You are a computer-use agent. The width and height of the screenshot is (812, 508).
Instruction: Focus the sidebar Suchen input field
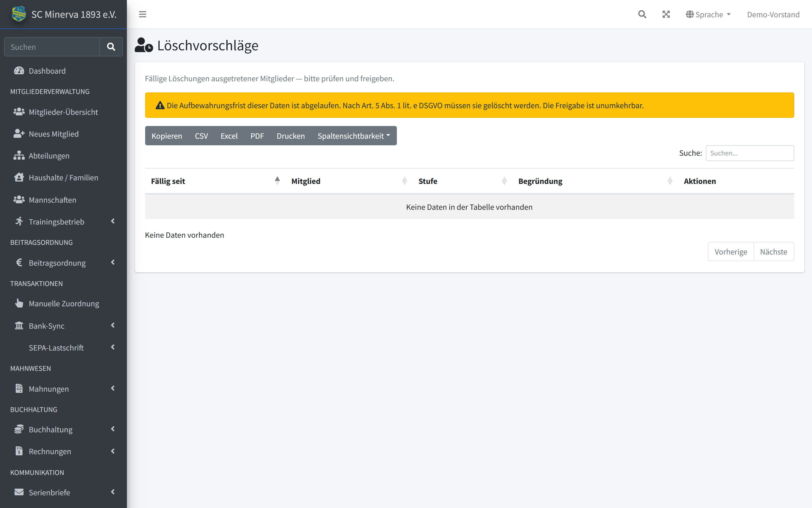coord(52,47)
